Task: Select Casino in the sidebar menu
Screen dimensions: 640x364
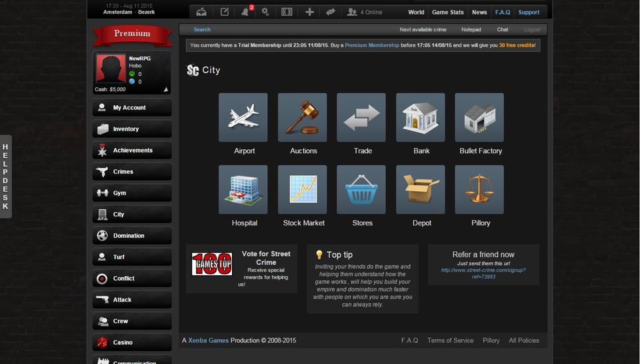Action: 132,343
